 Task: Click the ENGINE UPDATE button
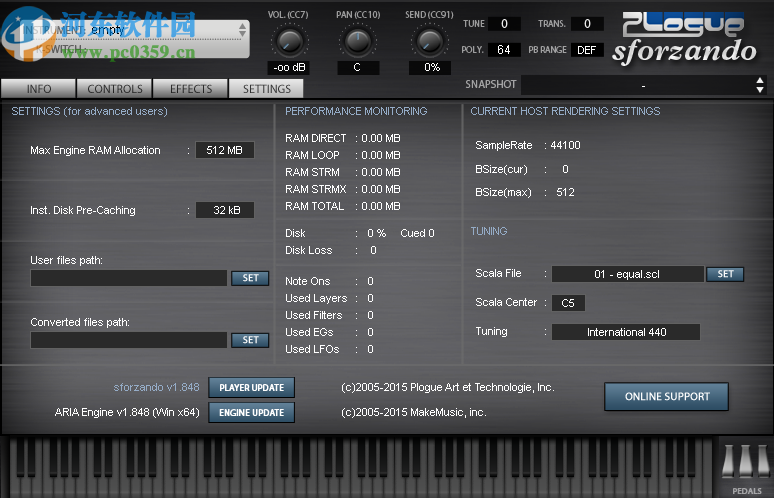[x=251, y=412]
